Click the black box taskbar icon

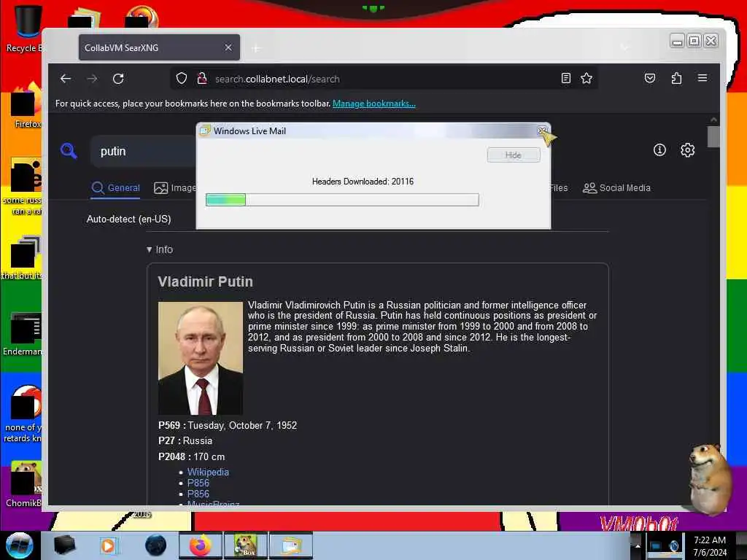[65, 545]
